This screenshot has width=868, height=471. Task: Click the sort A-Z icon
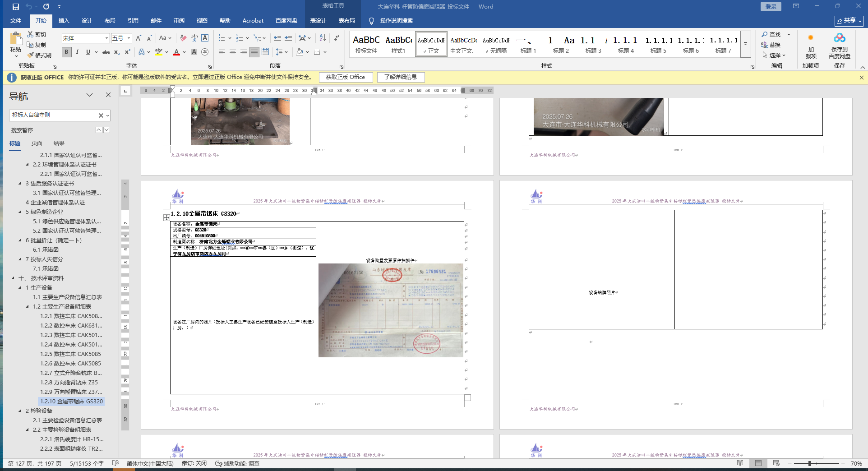pyautogui.click(x=323, y=38)
